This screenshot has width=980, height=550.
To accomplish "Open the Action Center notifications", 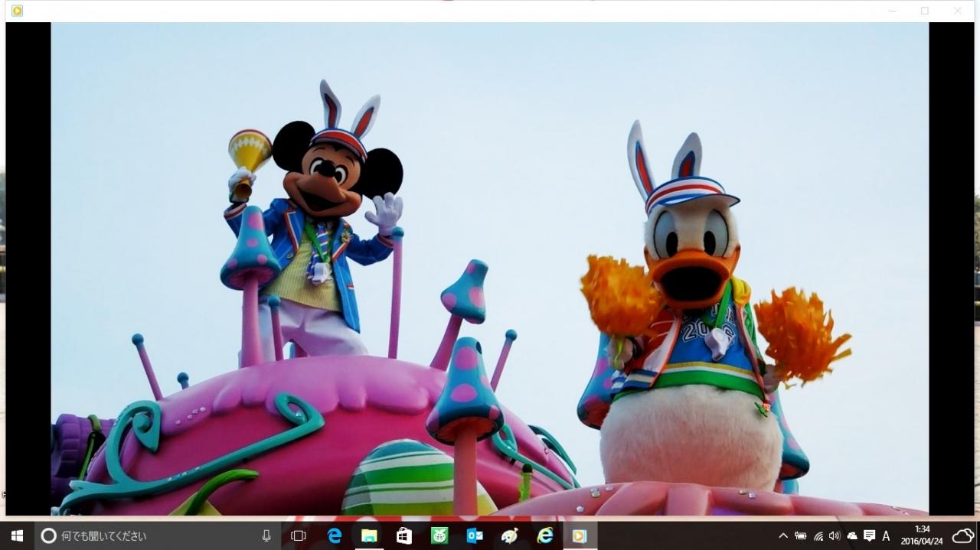I will point(869,536).
